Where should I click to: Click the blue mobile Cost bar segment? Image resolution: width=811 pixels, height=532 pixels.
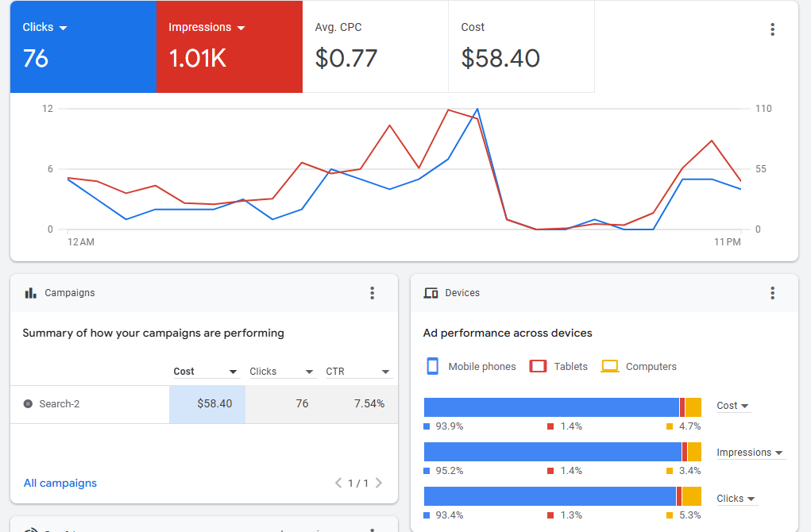[550, 407]
